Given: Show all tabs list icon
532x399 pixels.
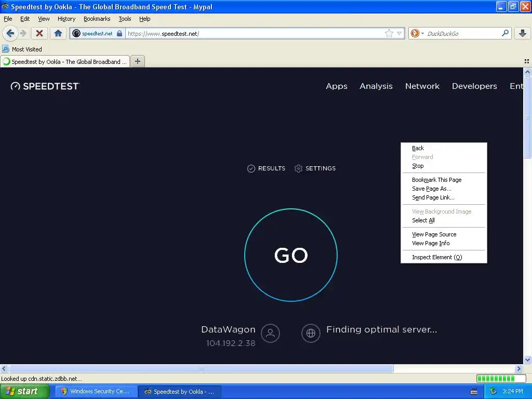Looking at the screenshot, I should click(527, 61).
